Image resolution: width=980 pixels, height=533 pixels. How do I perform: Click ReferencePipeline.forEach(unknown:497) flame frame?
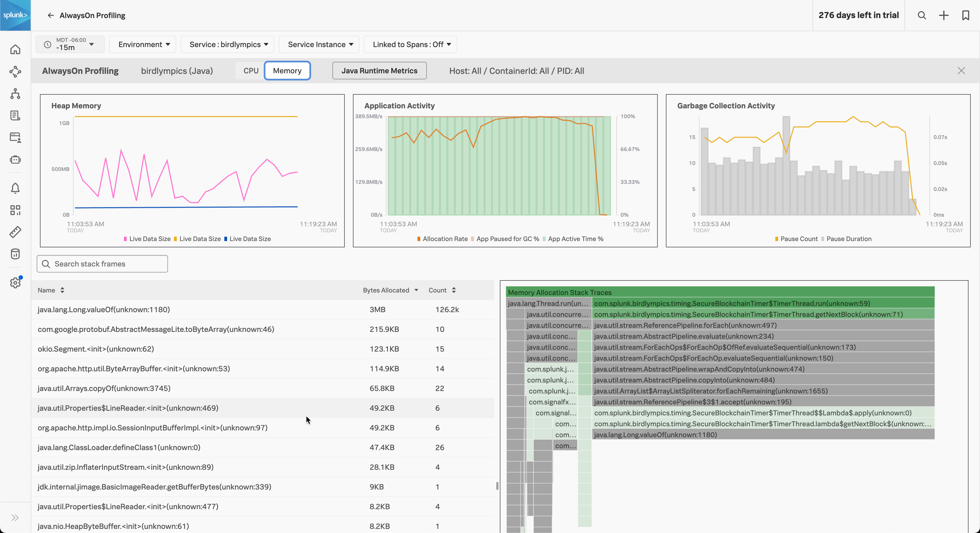pyautogui.click(x=763, y=325)
